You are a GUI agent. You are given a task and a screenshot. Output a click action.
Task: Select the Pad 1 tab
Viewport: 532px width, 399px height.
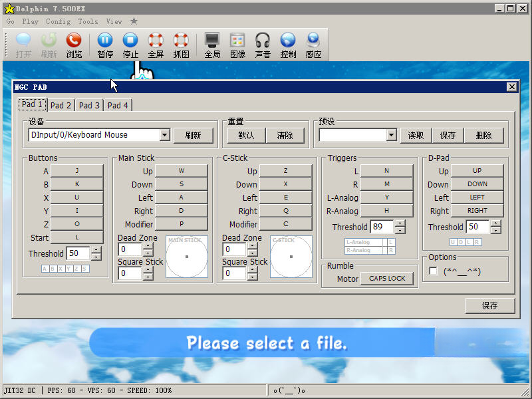point(32,104)
